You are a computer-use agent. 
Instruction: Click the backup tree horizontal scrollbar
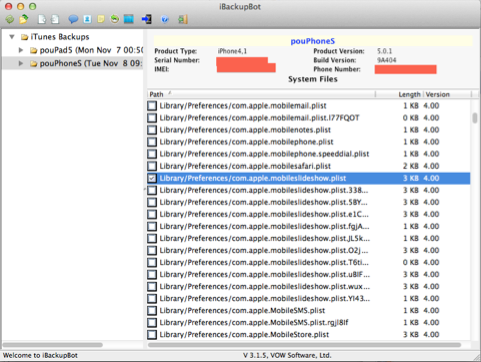click(x=53, y=345)
